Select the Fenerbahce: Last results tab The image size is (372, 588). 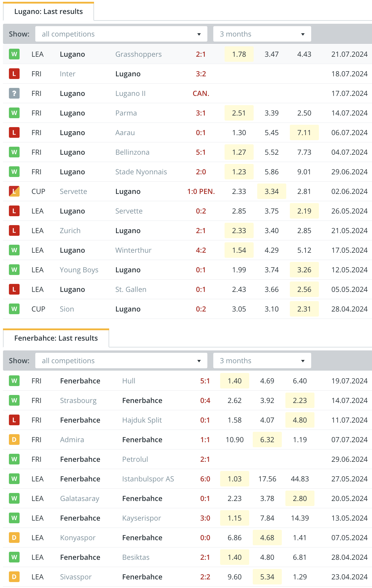(56, 338)
